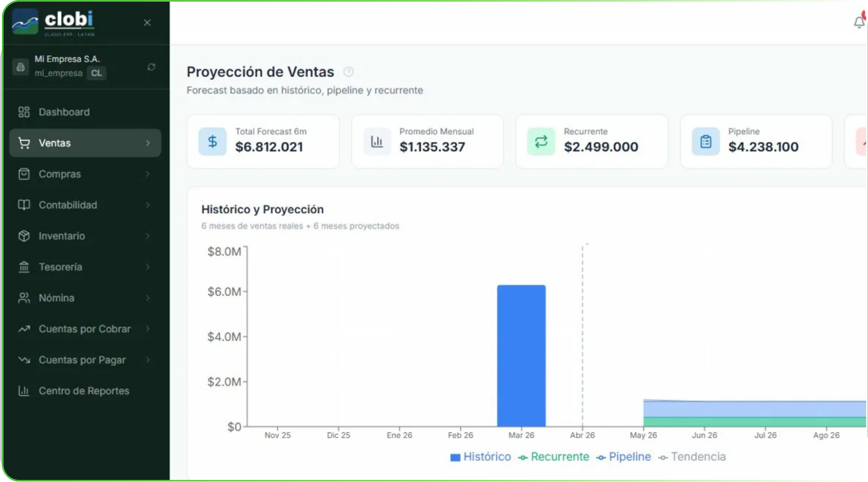868x482 pixels.
Task: Expand the Nómina submenu chevron
Action: click(x=148, y=298)
